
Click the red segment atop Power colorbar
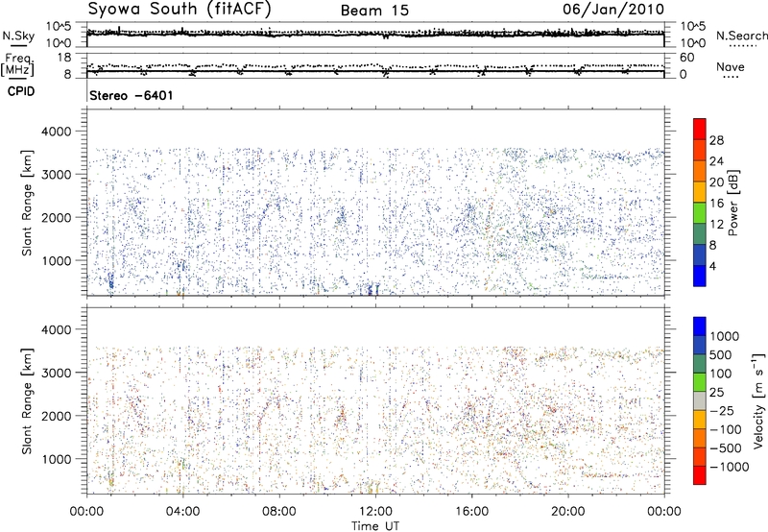click(700, 129)
